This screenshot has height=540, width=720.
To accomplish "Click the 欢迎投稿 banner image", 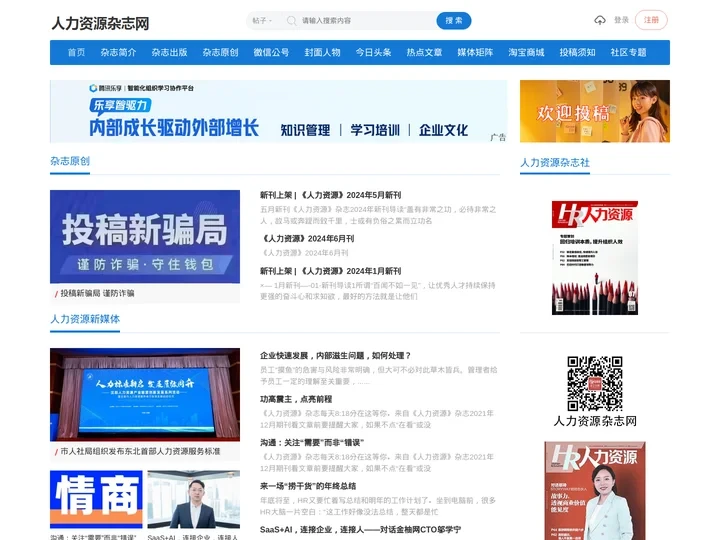I will point(595,111).
